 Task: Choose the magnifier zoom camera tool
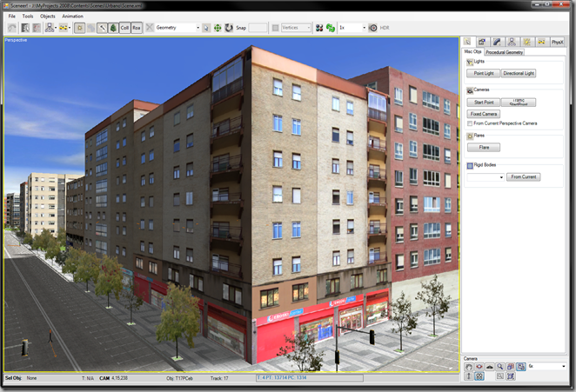(500, 366)
